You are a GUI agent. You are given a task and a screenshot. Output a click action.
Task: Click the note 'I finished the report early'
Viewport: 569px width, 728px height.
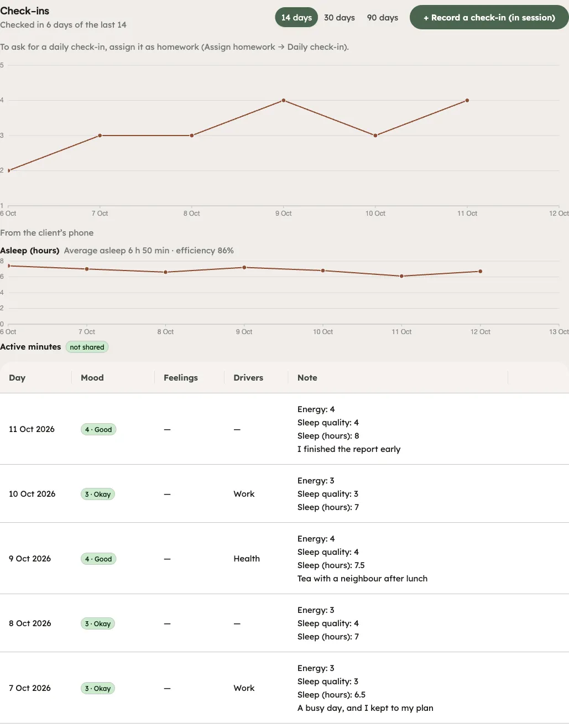[349, 449]
